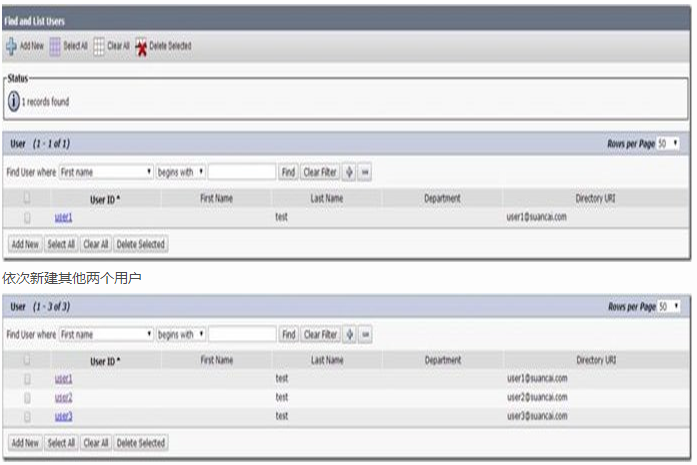697x465 pixels.
Task: Click the red Delete Selected icon in the toolbar
Action: (x=141, y=46)
